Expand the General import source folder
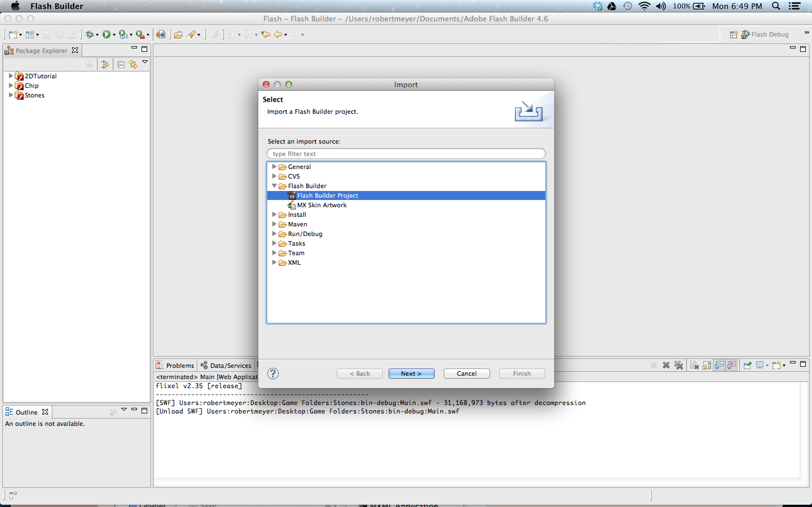The width and height of the screenshot is (812, 507). pos(274,167)
